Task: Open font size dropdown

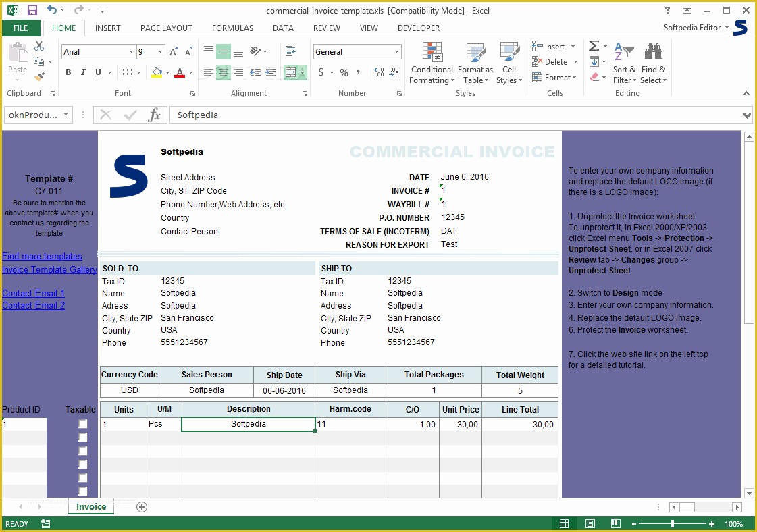Action: click(160, 52)
